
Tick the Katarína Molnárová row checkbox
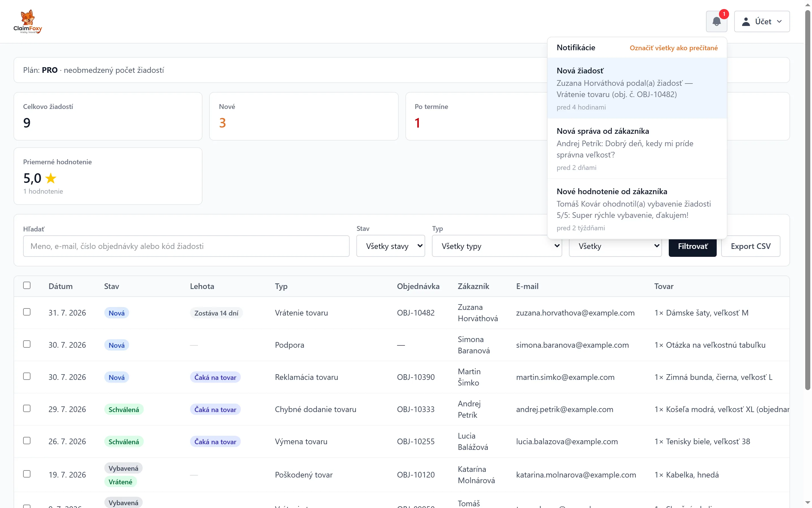coord(27,474)
